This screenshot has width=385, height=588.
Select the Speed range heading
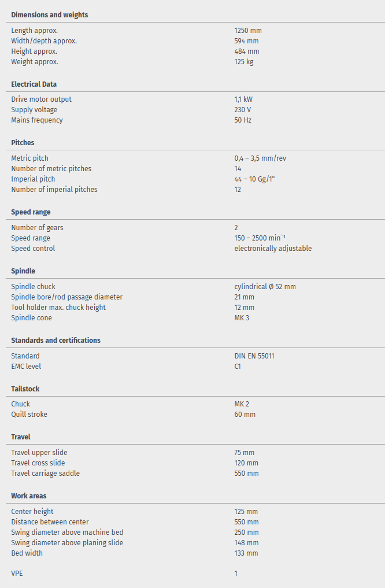tap(31, 212)
